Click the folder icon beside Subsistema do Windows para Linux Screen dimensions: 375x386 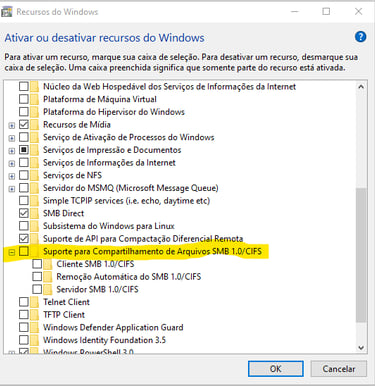coord(35,226)
